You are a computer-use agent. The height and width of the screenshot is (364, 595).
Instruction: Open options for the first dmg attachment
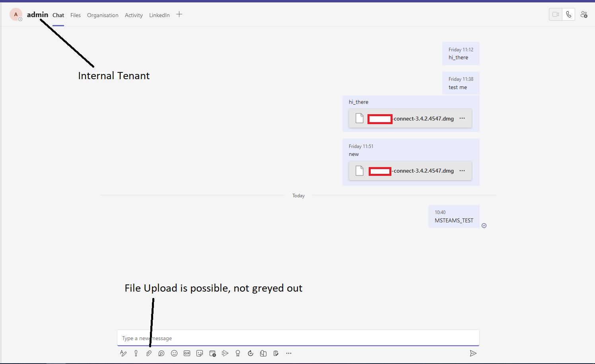462,118
